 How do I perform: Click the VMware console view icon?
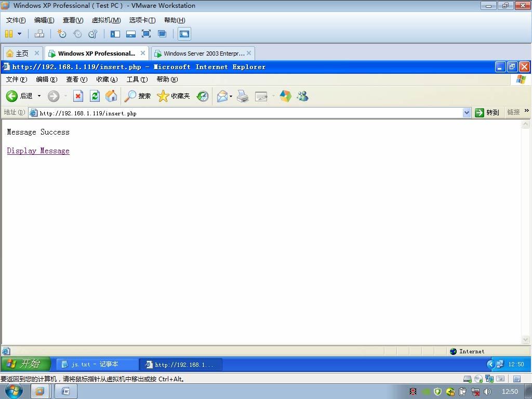coord(184,34)
